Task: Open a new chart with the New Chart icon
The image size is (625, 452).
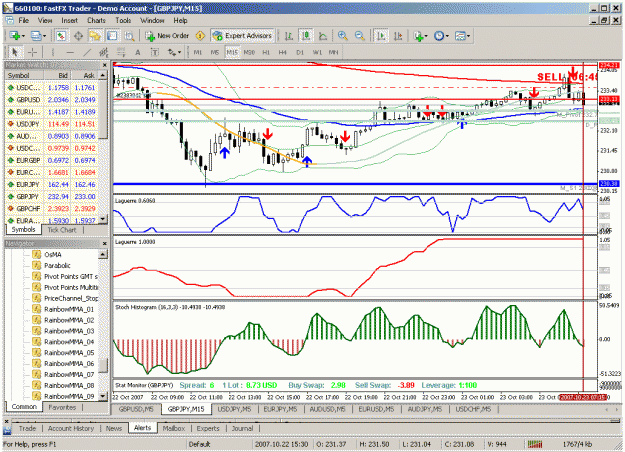Action: (x=14, y=36)
